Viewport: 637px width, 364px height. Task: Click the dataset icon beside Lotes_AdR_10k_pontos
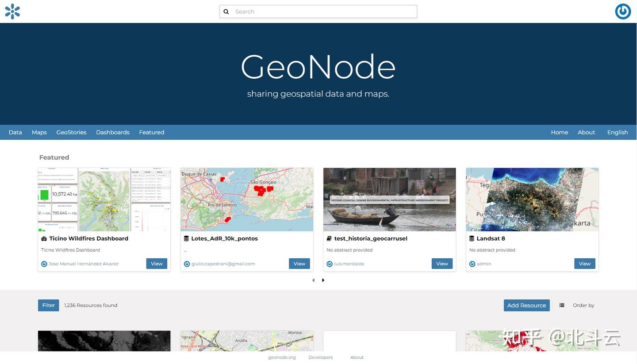click(x=186, y=238)
